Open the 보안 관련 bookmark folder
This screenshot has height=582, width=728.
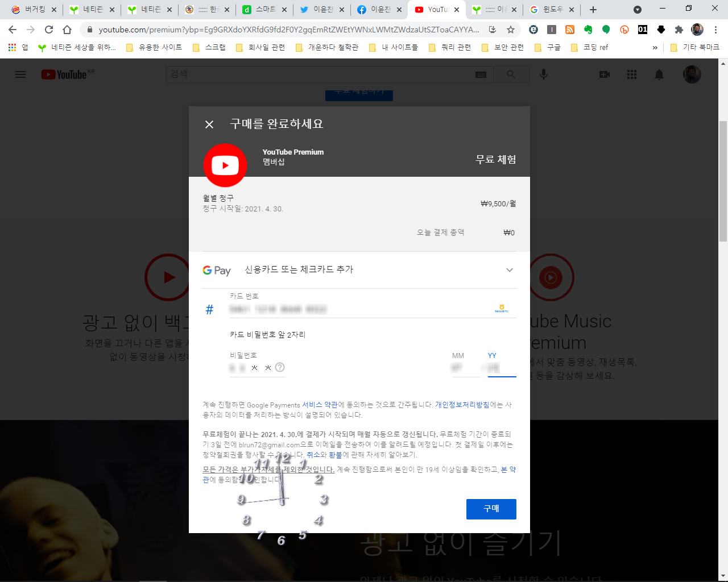pyautogui.click(x=503, y=47)
